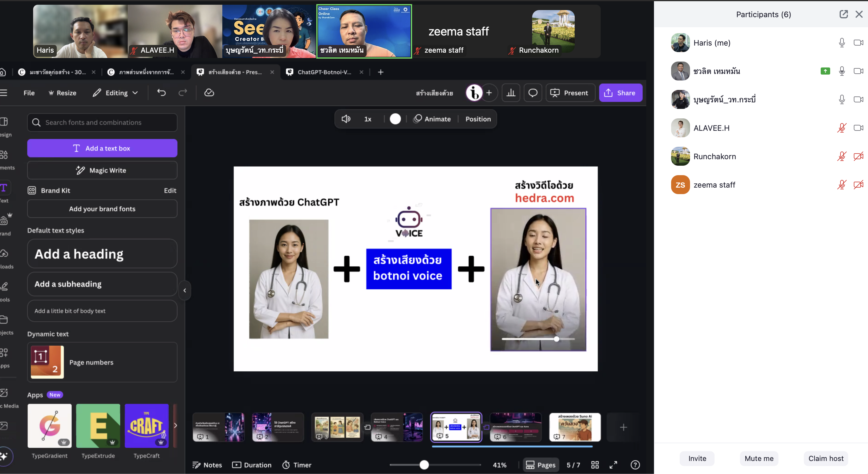The height and width of the screenshot is (474, 868).
Task: Click the undo arrow icon
Action: tap(161, 93)
